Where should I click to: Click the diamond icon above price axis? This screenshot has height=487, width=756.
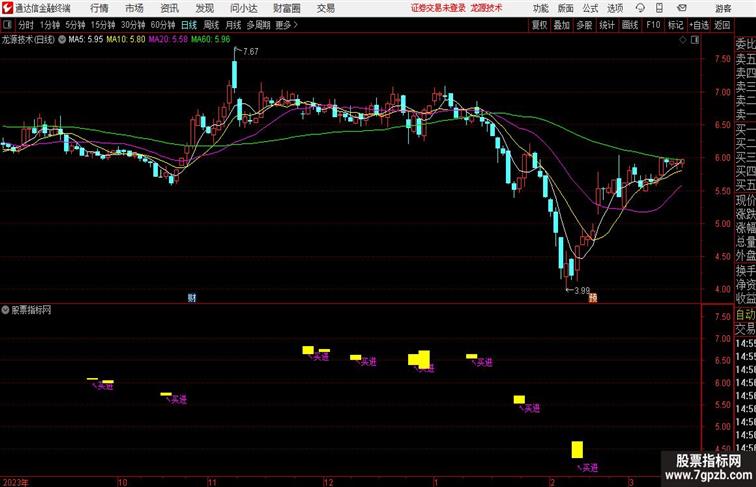[683, 40]
